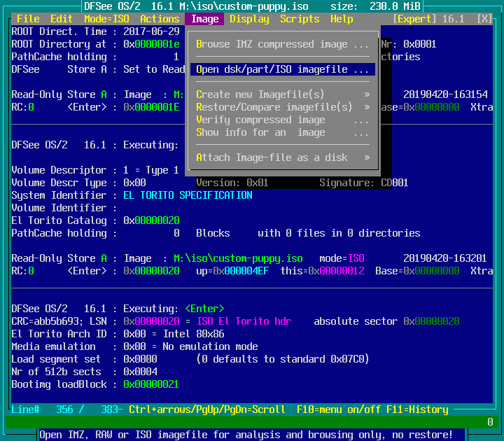Click the Mode=ISO menu

click(x=106, y=19)
